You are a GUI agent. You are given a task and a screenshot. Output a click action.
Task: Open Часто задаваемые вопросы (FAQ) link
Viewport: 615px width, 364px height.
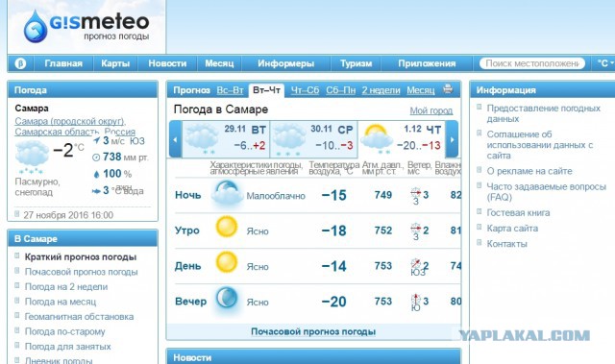pos(547,191)
